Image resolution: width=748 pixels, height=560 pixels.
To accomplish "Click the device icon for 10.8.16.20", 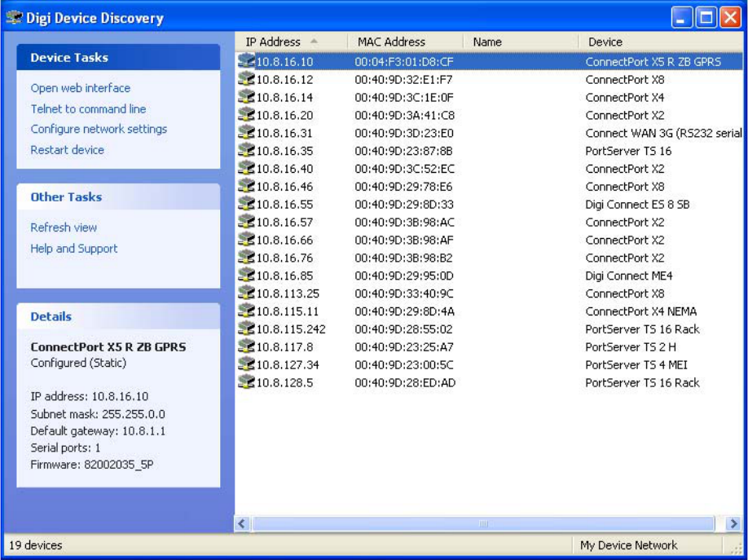I will pos(246,115).
